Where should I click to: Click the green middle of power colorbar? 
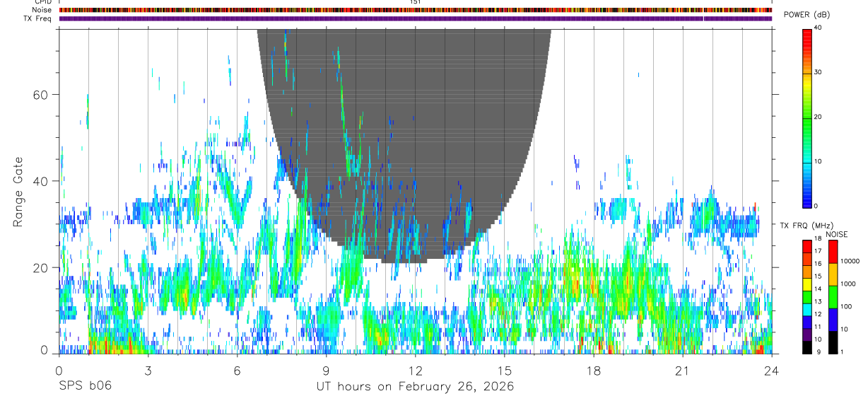[x=807, y=117]
